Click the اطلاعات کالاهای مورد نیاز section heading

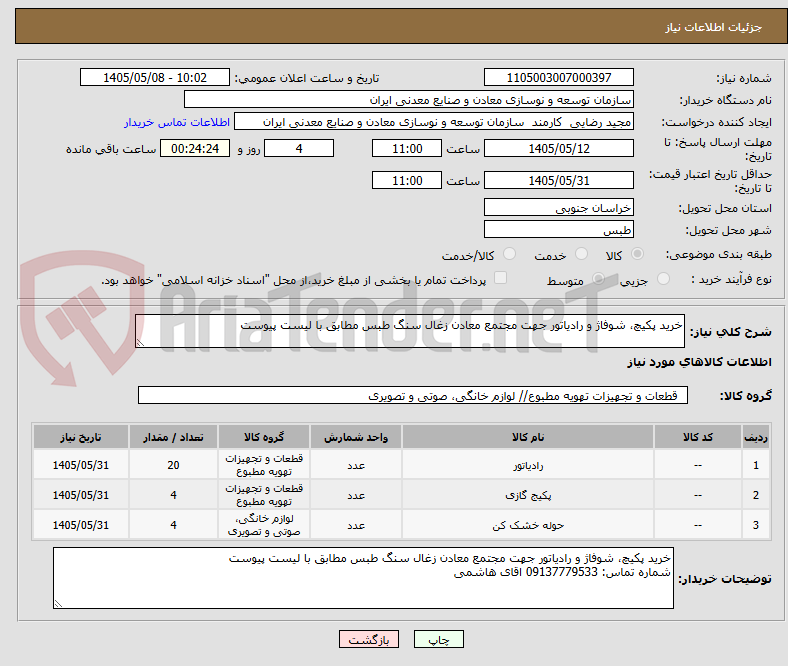point(699,362)
